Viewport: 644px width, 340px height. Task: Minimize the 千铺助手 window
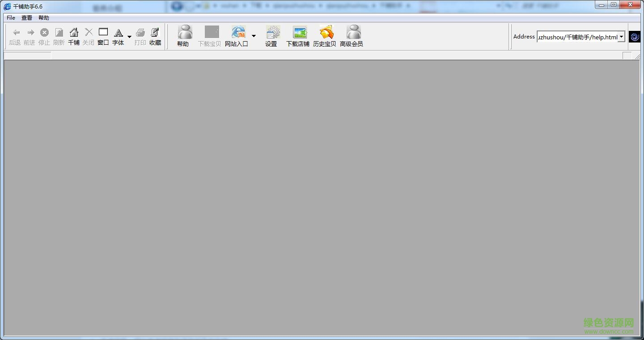(x=602, y=5)
